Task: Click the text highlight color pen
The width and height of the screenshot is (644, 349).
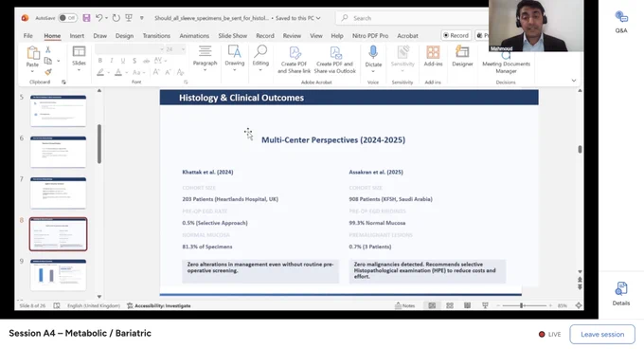Action: (x=100, y=72)
